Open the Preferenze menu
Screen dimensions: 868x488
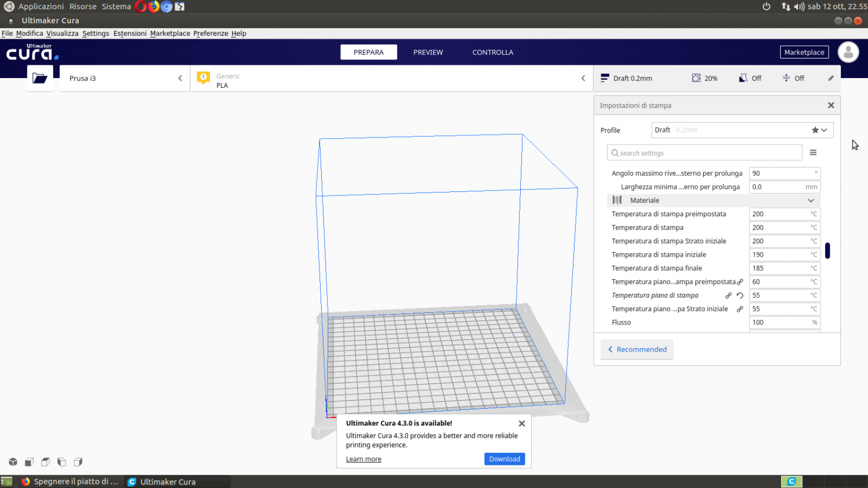click(211, 34)
